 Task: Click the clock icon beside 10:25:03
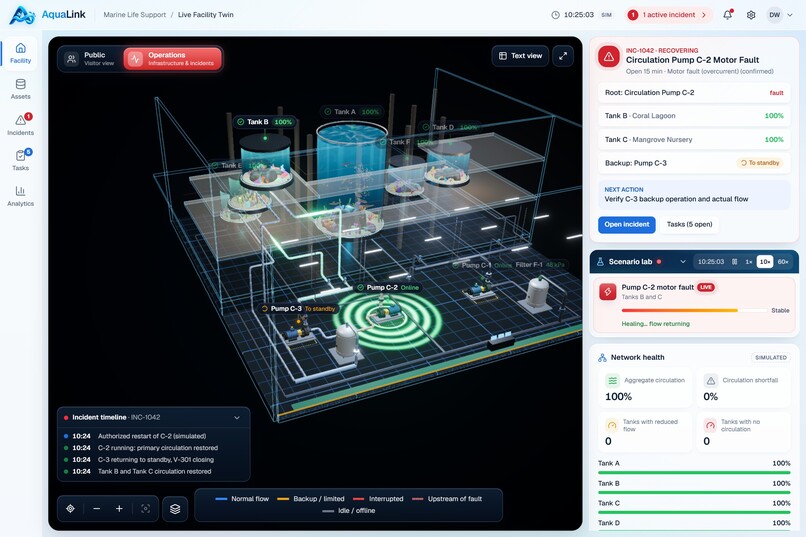click(555, 15)
